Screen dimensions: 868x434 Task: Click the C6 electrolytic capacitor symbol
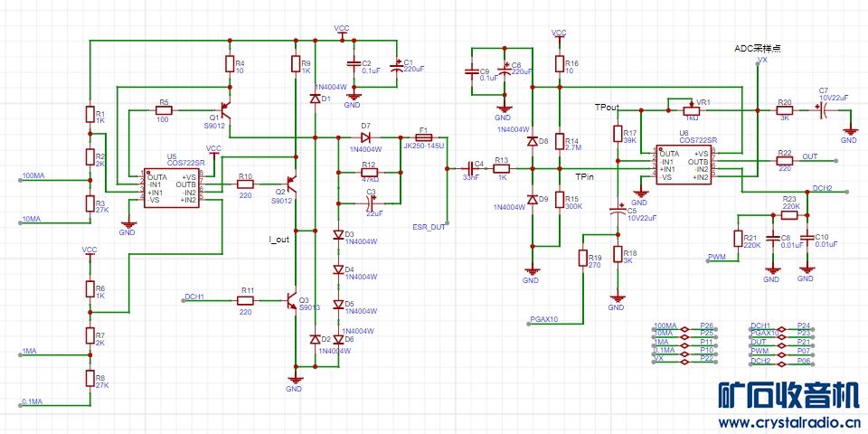(x=505, y=71)
